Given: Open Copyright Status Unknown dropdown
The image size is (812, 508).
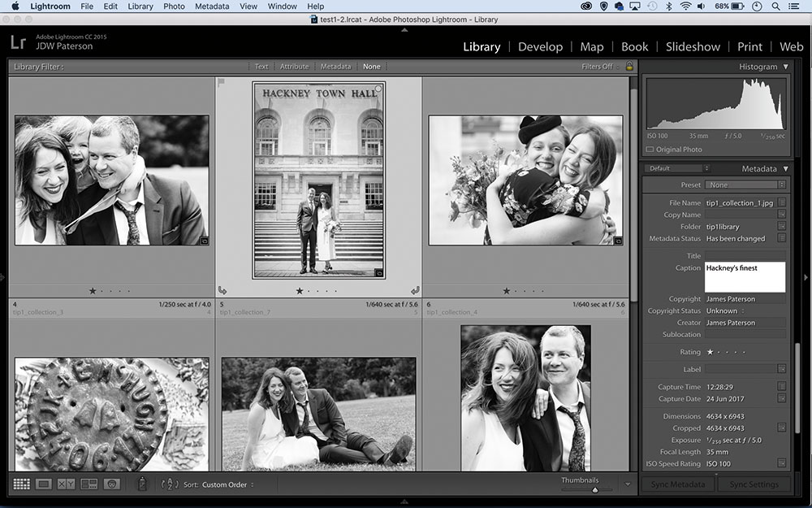Looking at the screenshot, I should [725, 310].
